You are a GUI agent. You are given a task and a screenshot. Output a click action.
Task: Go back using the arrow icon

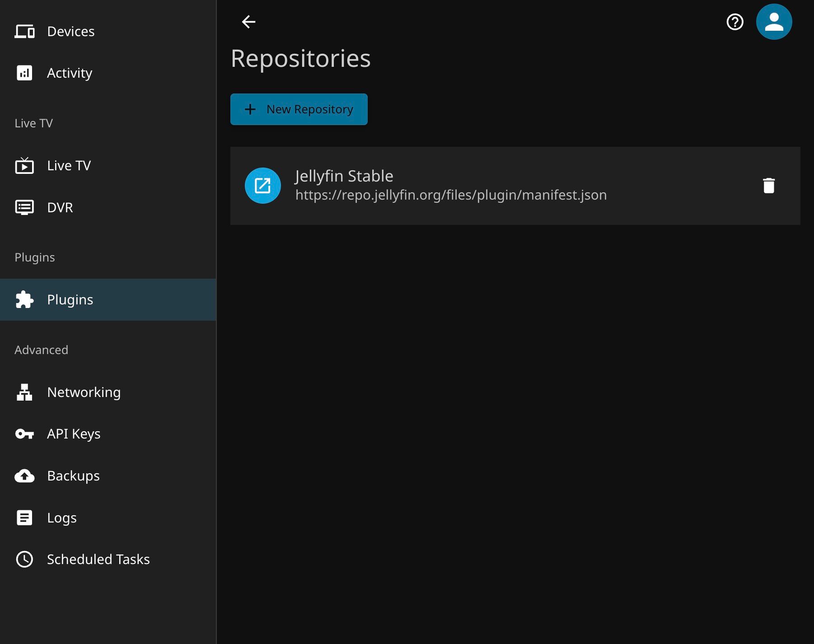[x=249, y=22]
